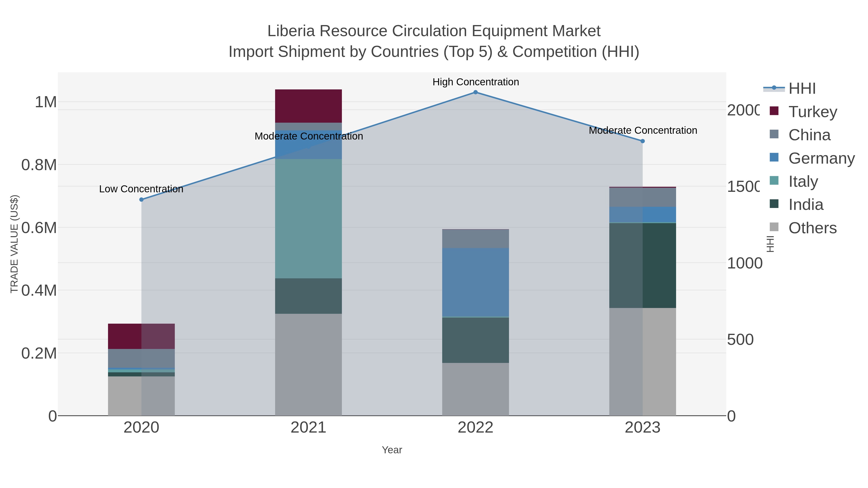This screenshot has height=488, width=868.
Task: Click 'Moderate Concentration' label near 2023
Action: (x=643, y=130)
